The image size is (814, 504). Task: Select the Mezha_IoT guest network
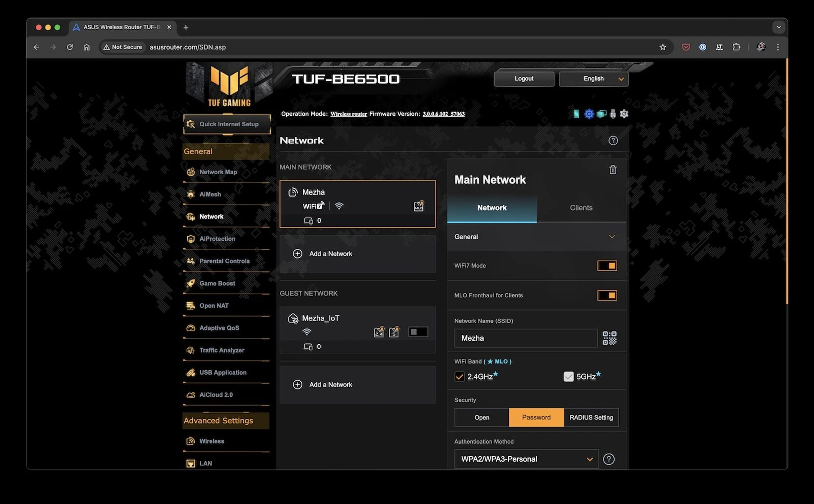coord(357,330)
